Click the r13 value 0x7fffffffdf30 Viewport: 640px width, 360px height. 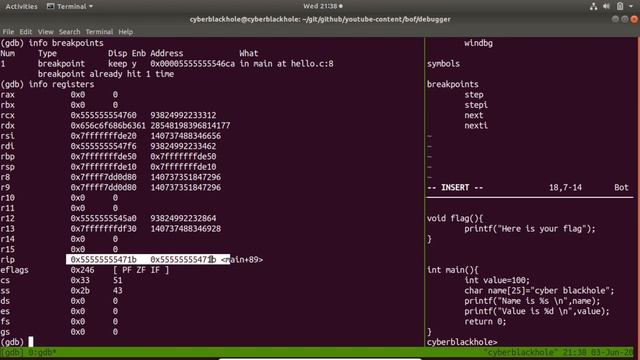(103, 229)
